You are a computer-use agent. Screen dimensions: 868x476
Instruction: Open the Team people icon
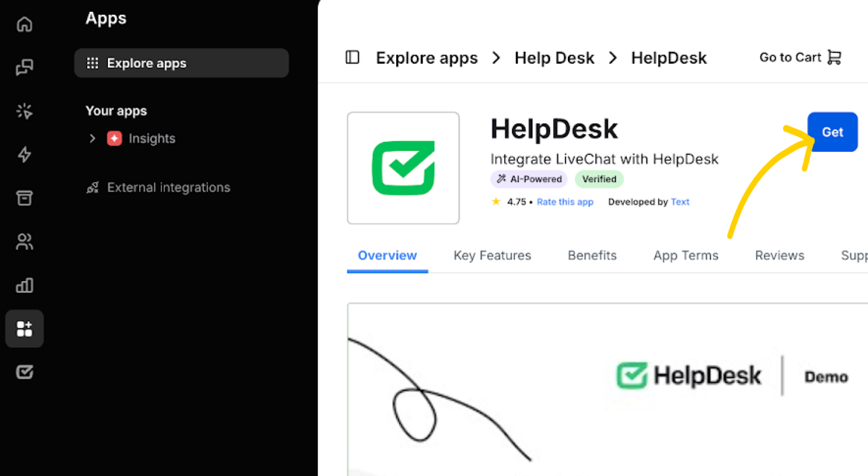[x=24, y=242]
